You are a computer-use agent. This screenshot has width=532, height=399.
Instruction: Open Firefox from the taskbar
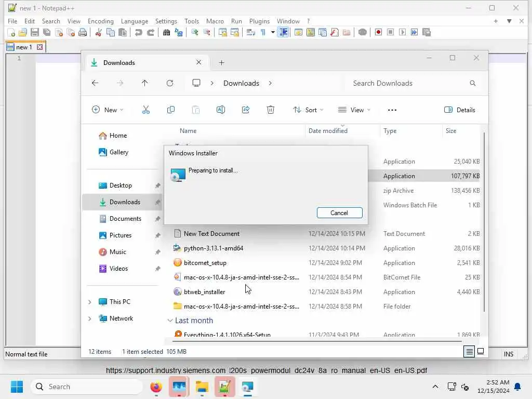156,387
